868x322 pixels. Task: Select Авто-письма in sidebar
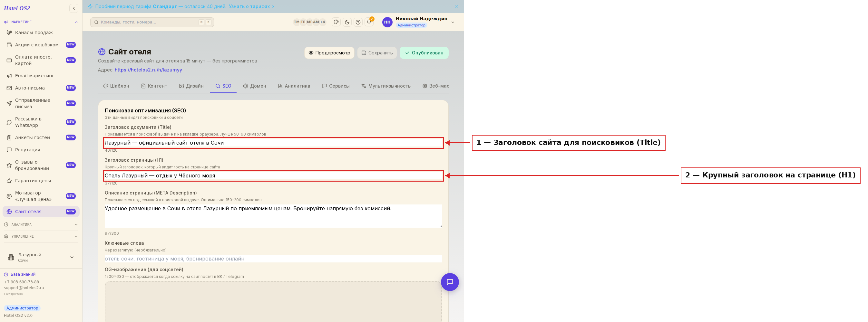[x=41, y=88]
